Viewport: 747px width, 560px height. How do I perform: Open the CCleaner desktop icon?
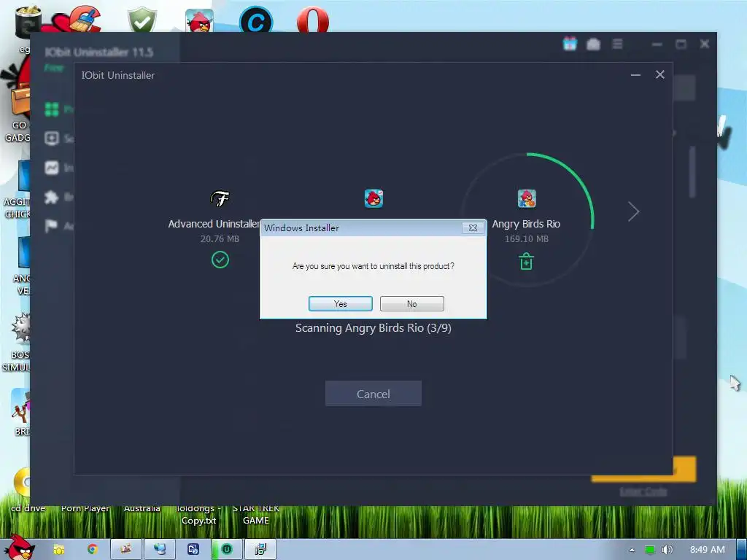86,18
